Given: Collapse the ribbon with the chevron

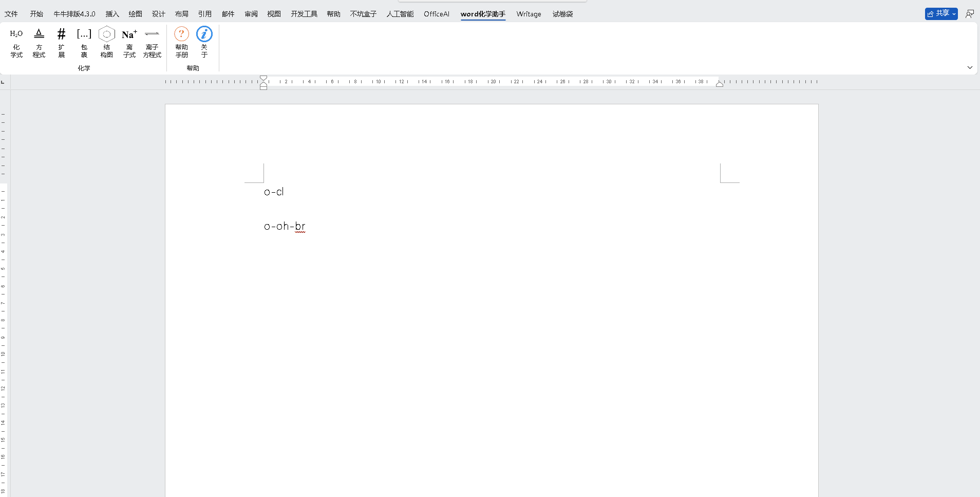Looking at the screenshot, I should tap(970, 67).
